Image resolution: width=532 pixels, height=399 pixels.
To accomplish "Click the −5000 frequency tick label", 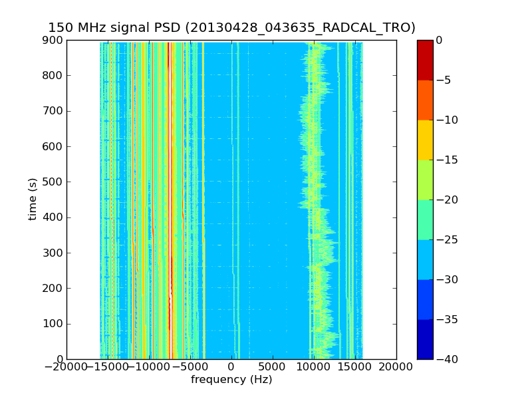I will pyautogui.click(x=190, y=367).
